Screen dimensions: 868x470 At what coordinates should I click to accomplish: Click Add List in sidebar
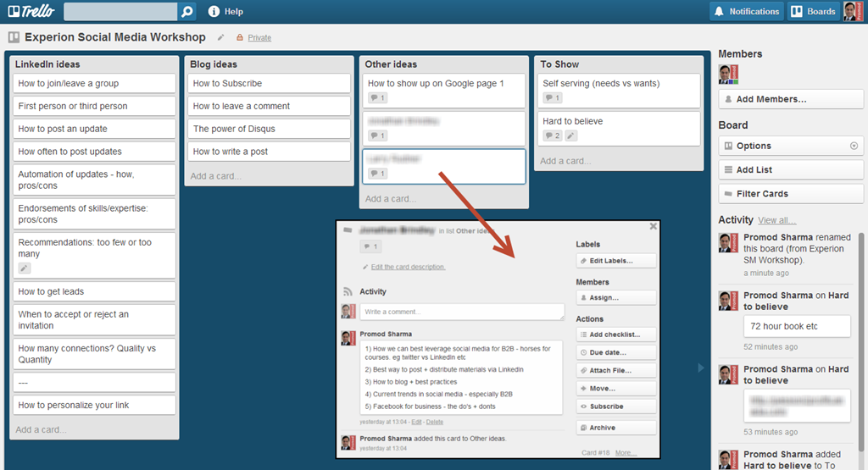click(x=791, y=169)
